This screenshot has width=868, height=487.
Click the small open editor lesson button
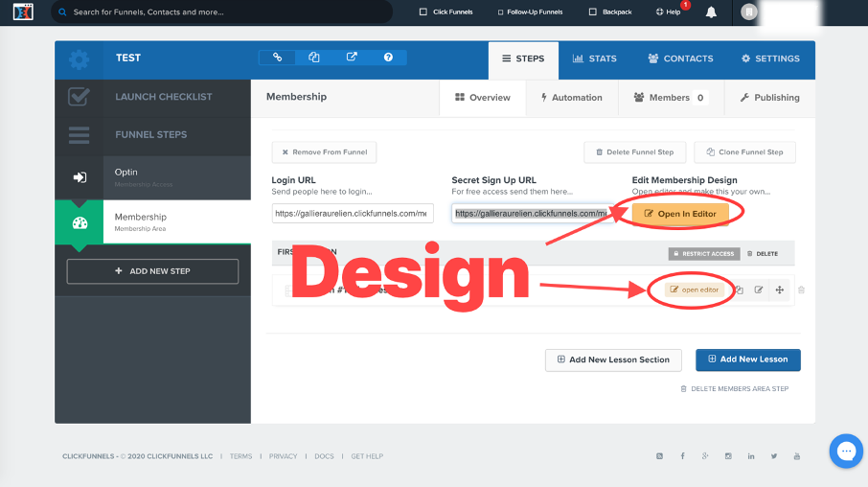695,290
